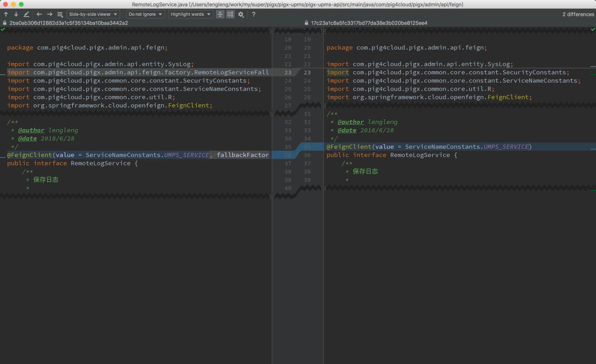The width and height of the screenshot is (596, 364).
Task: Expand collapsed block at bottom of right pane
Action: pos(323,188)
